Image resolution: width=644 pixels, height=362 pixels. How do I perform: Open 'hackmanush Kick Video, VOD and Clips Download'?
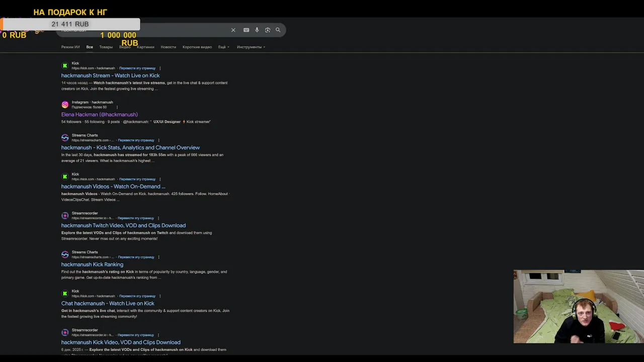(121, 342)
